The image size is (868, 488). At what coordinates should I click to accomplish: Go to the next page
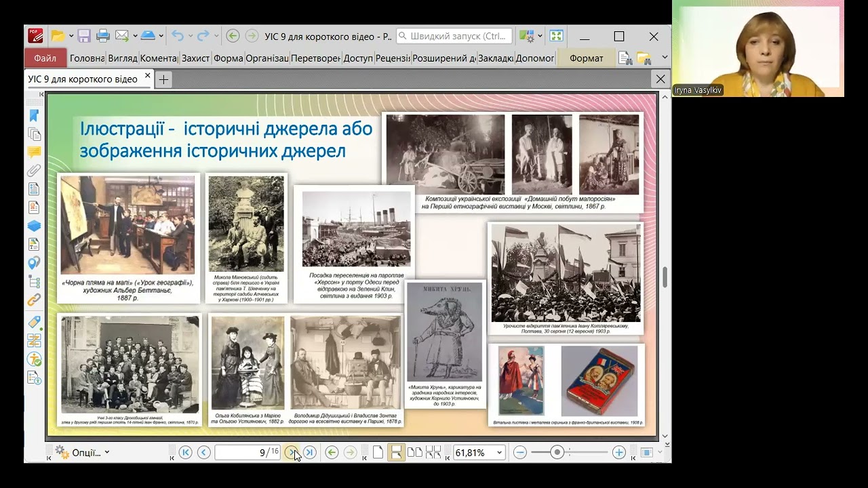click(x=292, y=453)
